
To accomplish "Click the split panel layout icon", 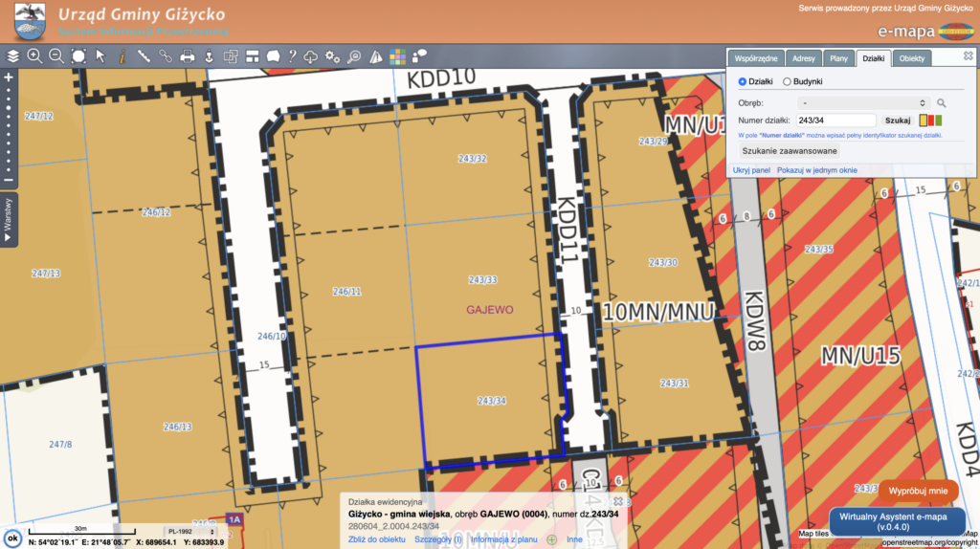I will pos(252,56).
